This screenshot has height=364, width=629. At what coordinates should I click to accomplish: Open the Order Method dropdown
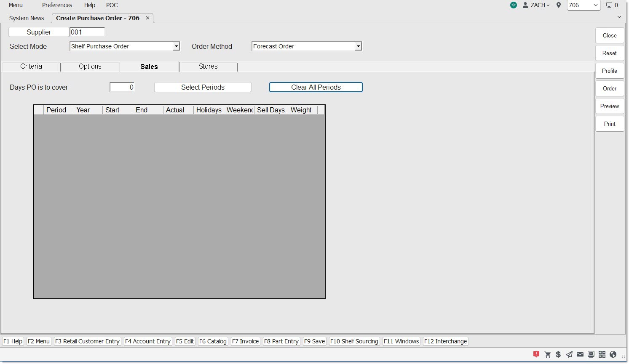click(x=358, y=46)
